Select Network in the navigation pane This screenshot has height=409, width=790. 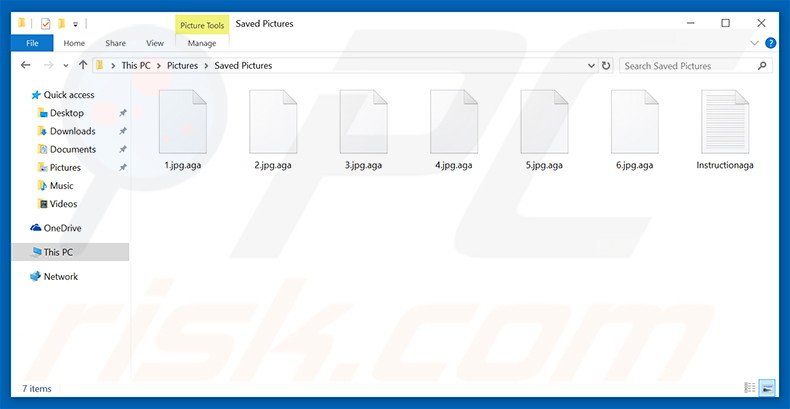tap(54, 276)
